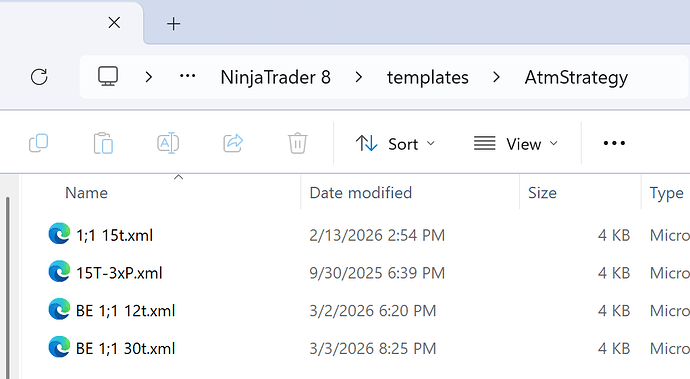The image size is (690, 379).
Task: Click the Rename icon in toolbar
Action: point(168,143)
